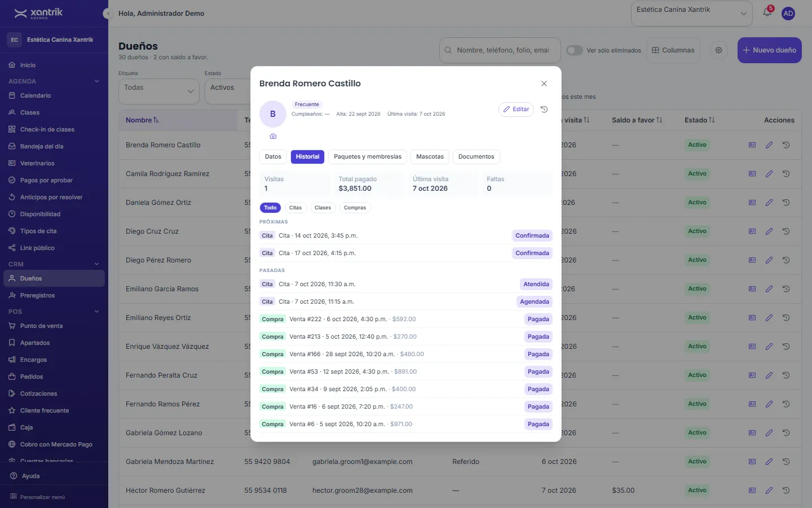Image resolution: width=812 pixels, height=508 pixels.
Task: Open the Etiqueta Todas dropdown
Action: click(159, 91)
